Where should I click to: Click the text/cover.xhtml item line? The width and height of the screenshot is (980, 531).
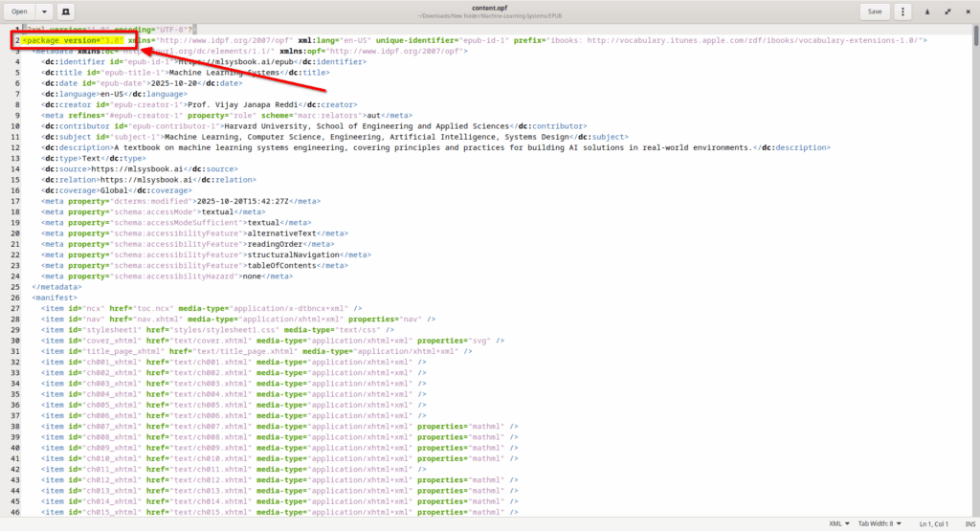click(273, 341)
